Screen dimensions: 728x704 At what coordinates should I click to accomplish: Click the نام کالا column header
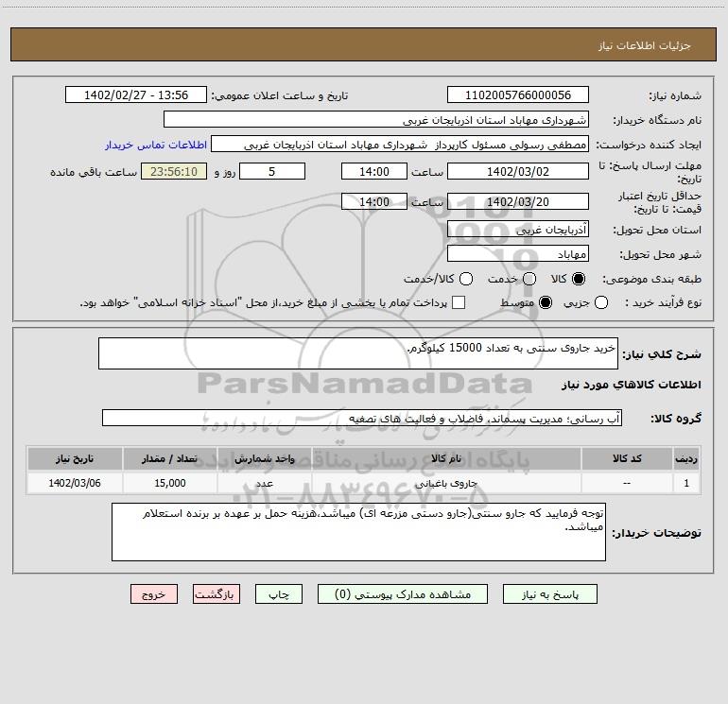(x=446, y=459)
